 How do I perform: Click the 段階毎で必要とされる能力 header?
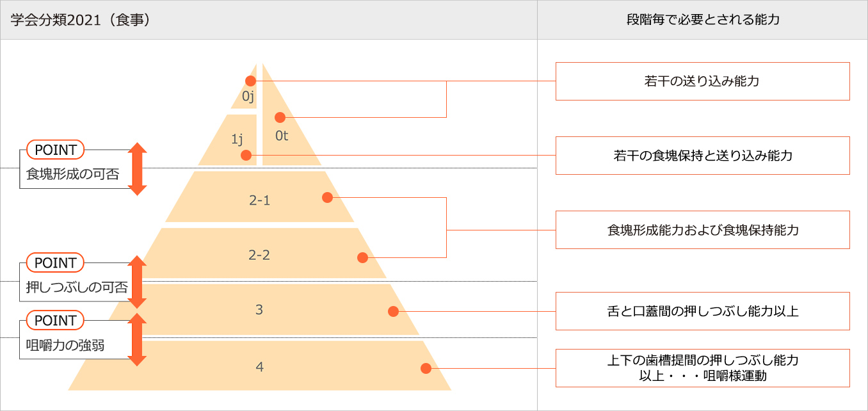(x=702, y=20)
